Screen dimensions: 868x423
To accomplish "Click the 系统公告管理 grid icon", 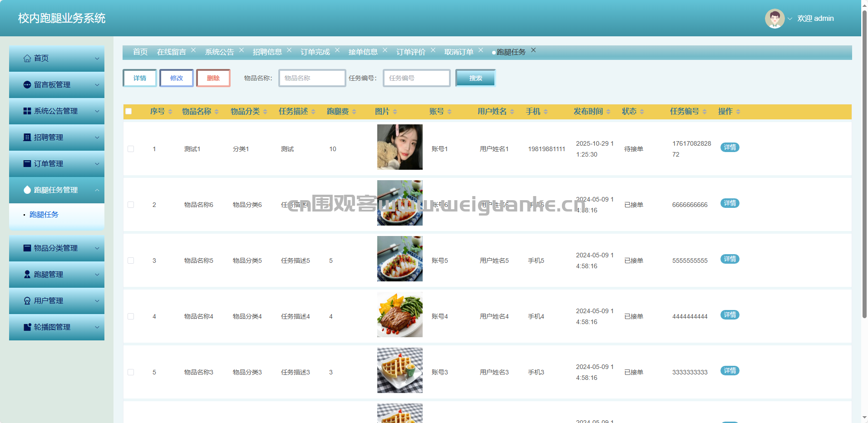I will coord(27,111).
